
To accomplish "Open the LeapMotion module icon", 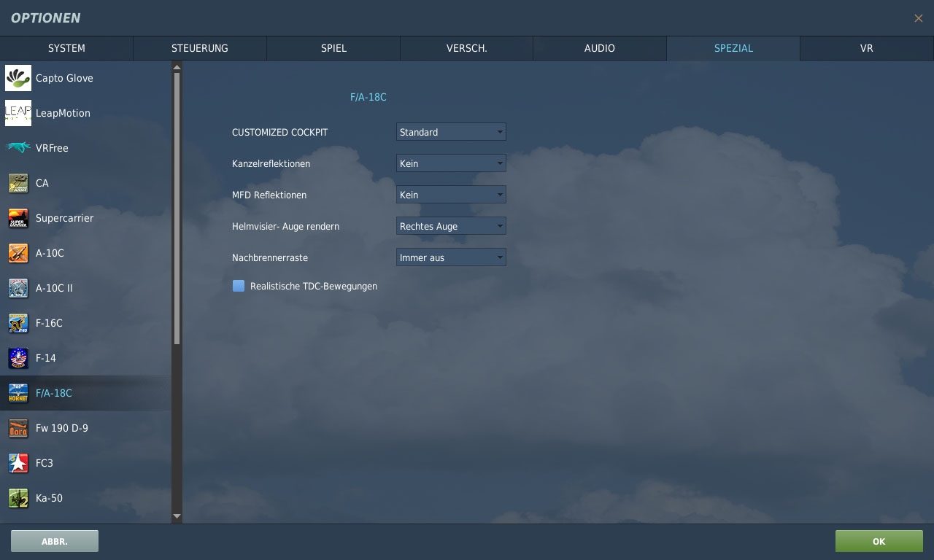I will (18, 113).
